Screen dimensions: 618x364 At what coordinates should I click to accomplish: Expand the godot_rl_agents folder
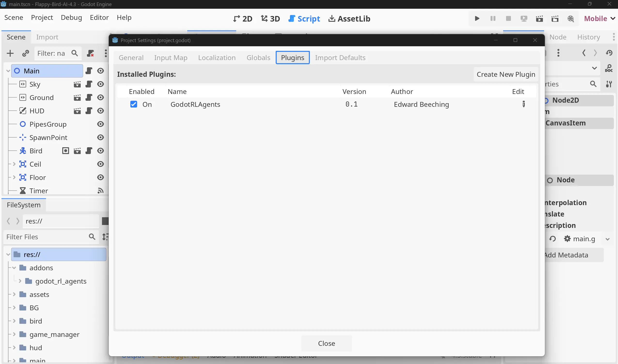20,281
